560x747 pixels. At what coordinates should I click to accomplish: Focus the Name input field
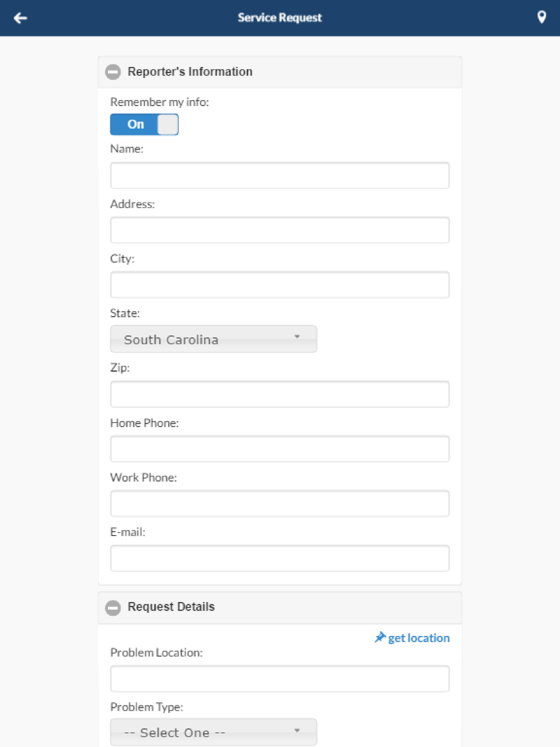[280, 175]
